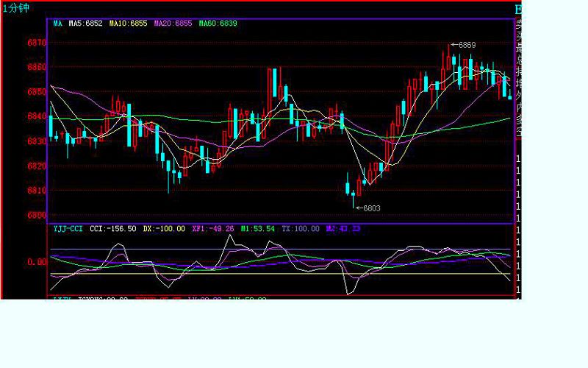Click the 6850 price axis label
Viewport: 588px width, 368px height.
(37, 91)
